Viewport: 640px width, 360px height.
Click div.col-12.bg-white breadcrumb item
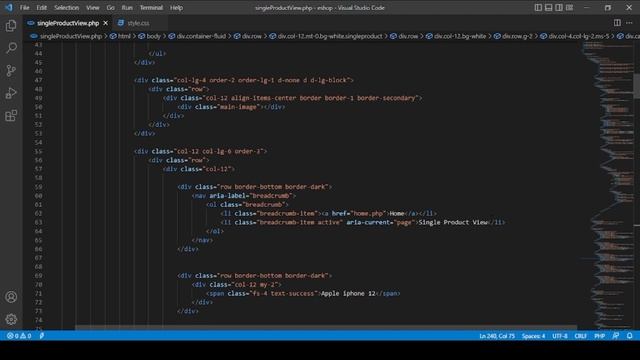coord(460,36)
